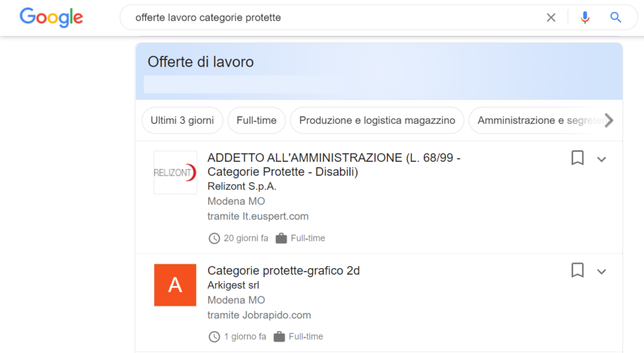Click Arkigest srl company name

pos(233,285)
